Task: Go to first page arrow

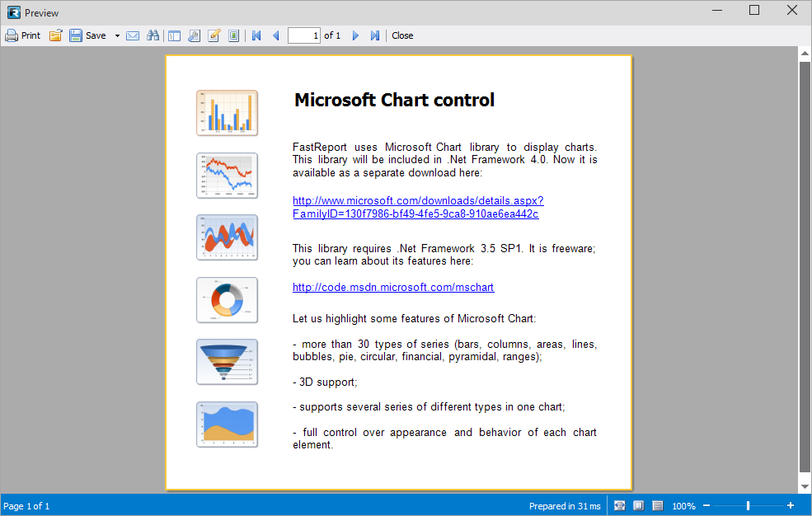Action: click(256, 35)
